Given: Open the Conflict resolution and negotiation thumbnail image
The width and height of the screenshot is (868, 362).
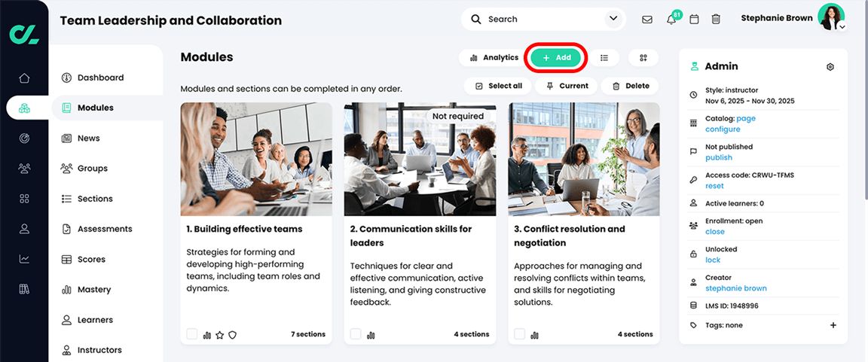Looking at the screenshot, I should pyautogui.click(x=584, y=159).
